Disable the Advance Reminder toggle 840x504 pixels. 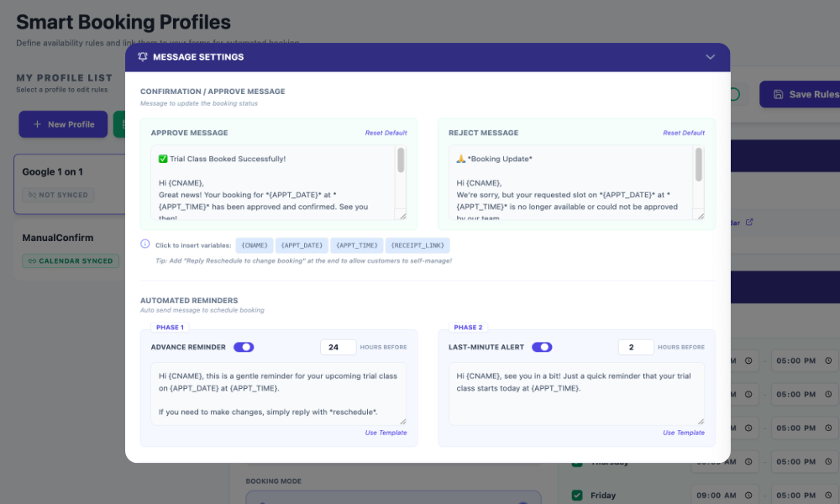pyautogui.click(x=244, y=347)
